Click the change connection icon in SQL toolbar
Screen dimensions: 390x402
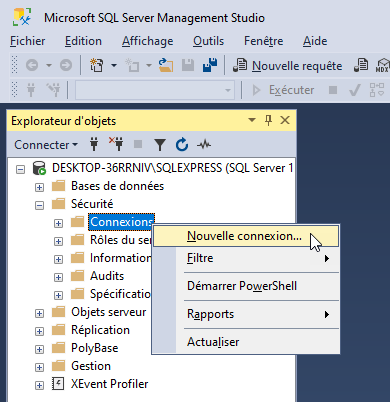coord(53,90)
